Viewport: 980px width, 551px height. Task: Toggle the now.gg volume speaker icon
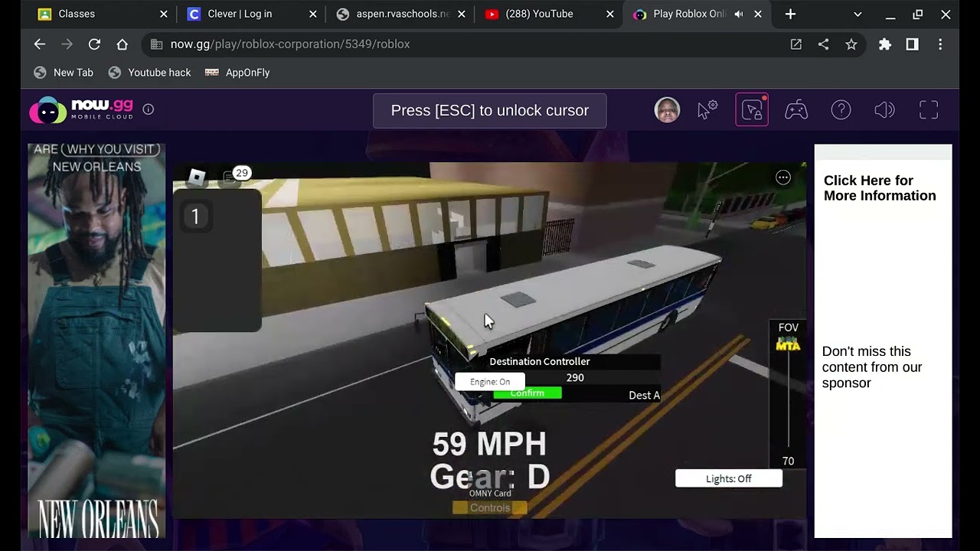click(x=884, y=110)
